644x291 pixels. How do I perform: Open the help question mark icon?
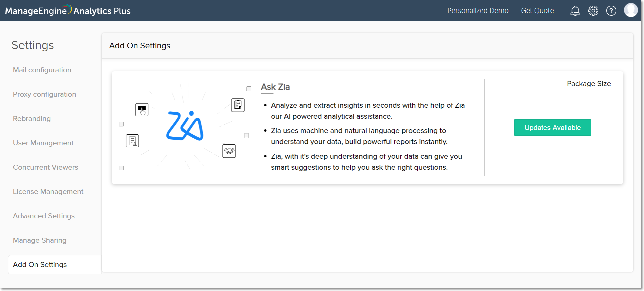point(611,11)
